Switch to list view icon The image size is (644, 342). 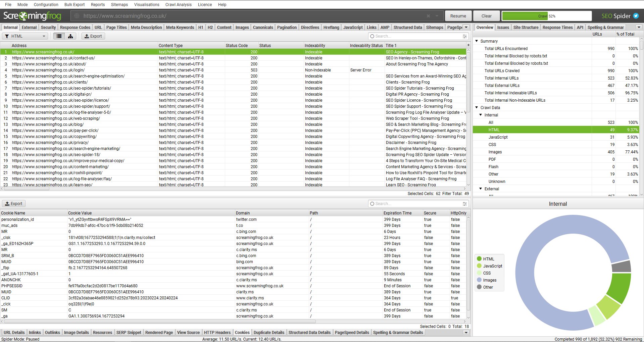coord(59,36)
